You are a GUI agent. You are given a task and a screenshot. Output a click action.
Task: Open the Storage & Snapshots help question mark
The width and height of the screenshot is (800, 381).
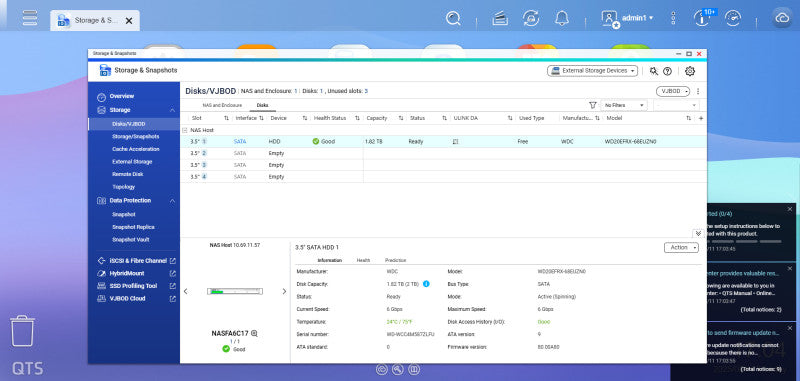(x=667, y=71)
